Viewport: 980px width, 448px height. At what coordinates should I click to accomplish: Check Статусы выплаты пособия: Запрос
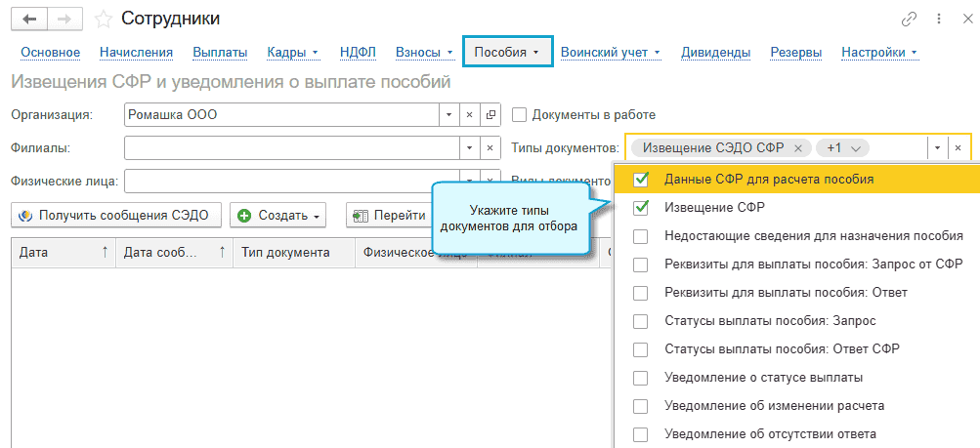pyautogui.click(x=641, y=321)
